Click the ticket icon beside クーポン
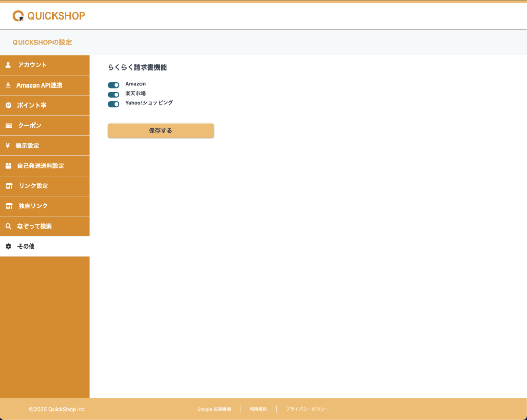The image size is (527, 420). click(9, 126)
